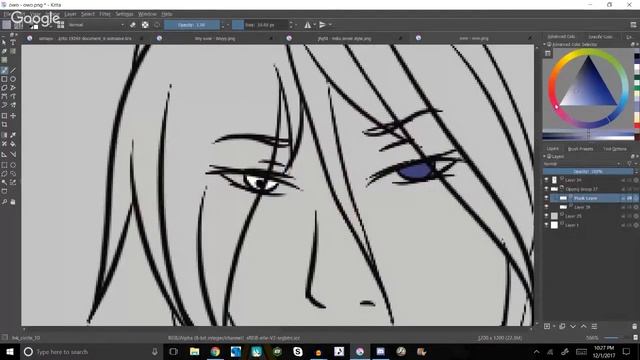The width and height of the screenshot is (640, 360).
Task: Select the Pan hand tool
Action: click(13, 202)
